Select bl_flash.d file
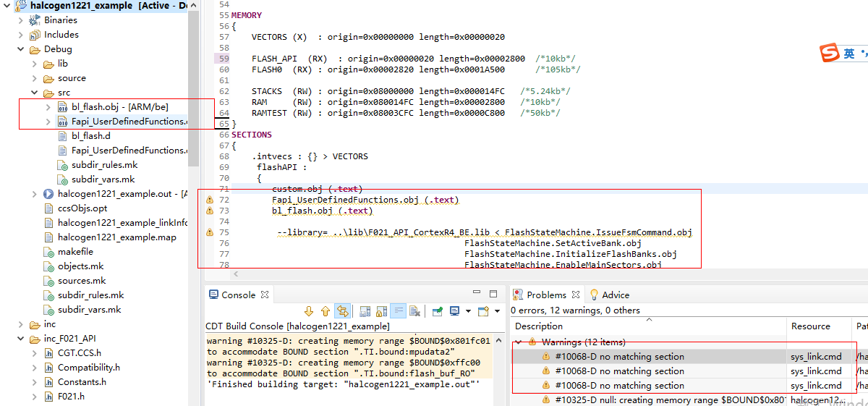Screen dimensions: 868x406 point(90,136)
